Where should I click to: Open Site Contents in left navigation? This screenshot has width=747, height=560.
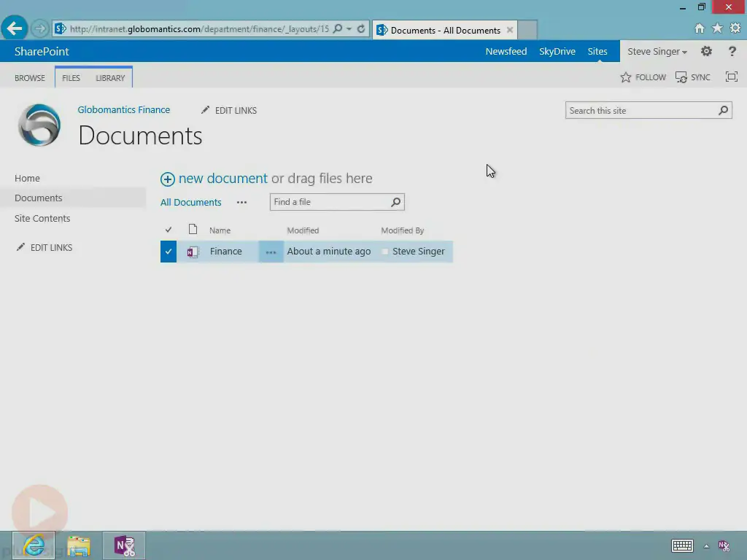[42, 219]
